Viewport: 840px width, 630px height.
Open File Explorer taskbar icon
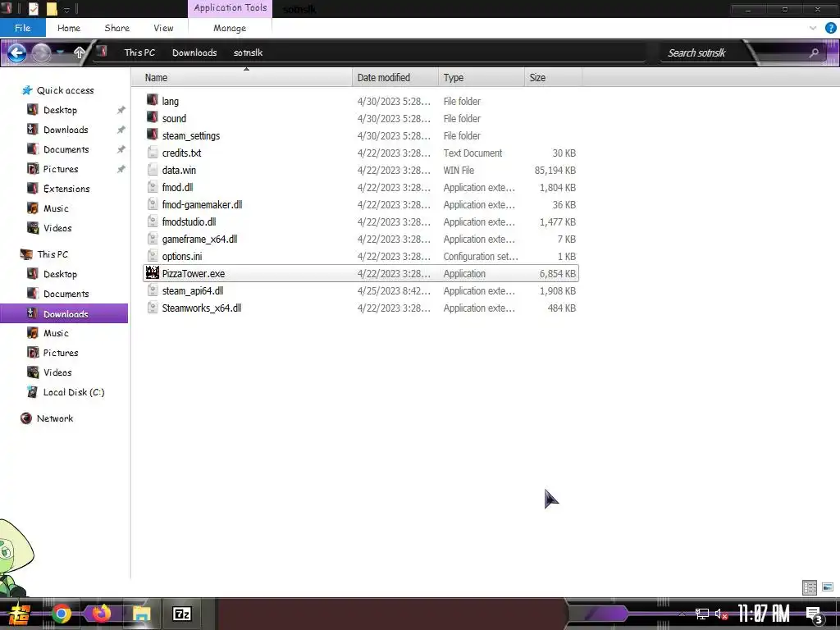[x=141, y=614]
